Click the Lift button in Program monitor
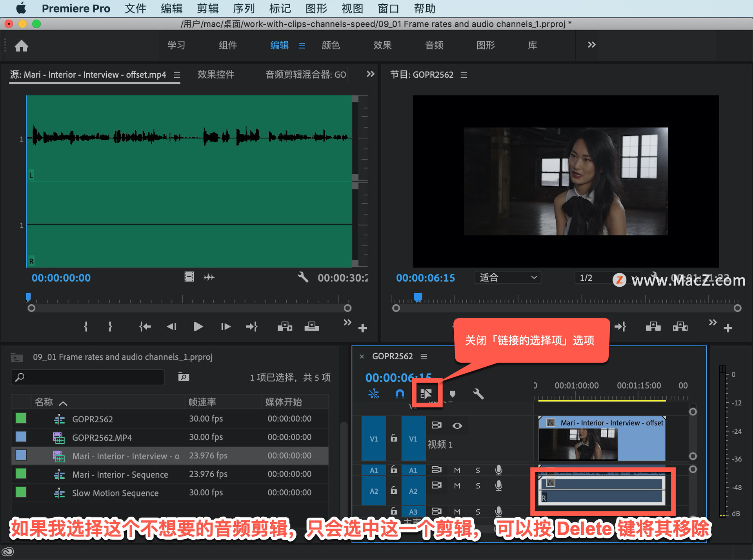 pos(653,326)
